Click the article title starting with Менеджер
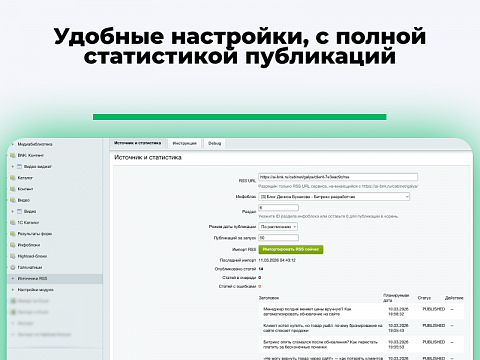This screenshot has width=480, height=360. tap(307, 311)
